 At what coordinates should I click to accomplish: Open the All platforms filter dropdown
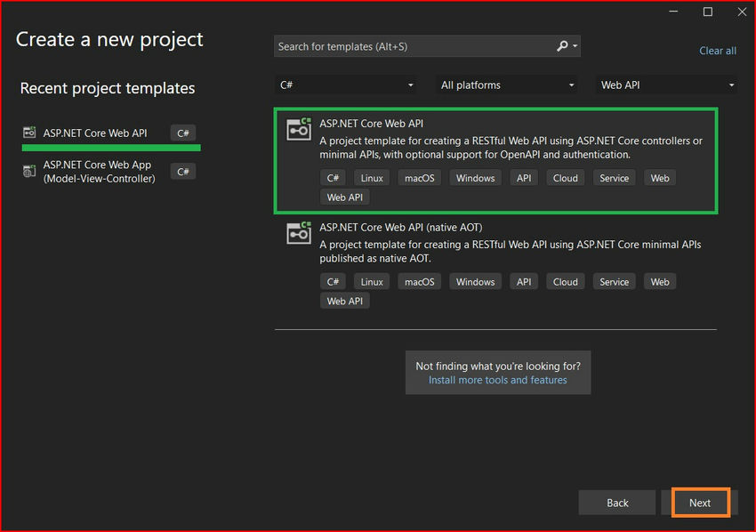pos(508,85)
